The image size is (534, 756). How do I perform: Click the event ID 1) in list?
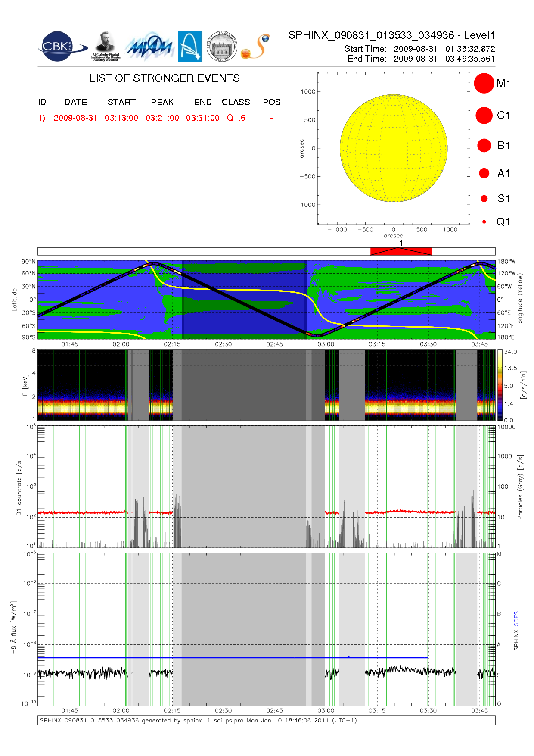coord(42,118)
